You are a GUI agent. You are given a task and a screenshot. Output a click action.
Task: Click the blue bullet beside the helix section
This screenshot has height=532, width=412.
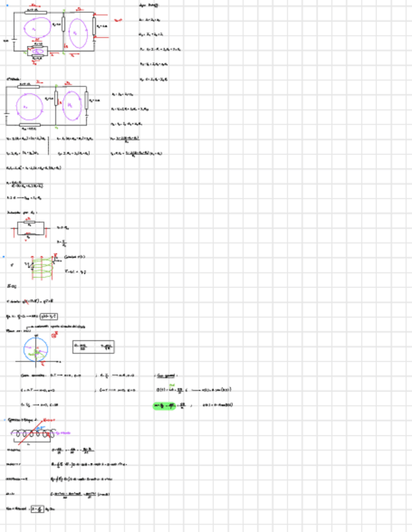click(4, 257)
